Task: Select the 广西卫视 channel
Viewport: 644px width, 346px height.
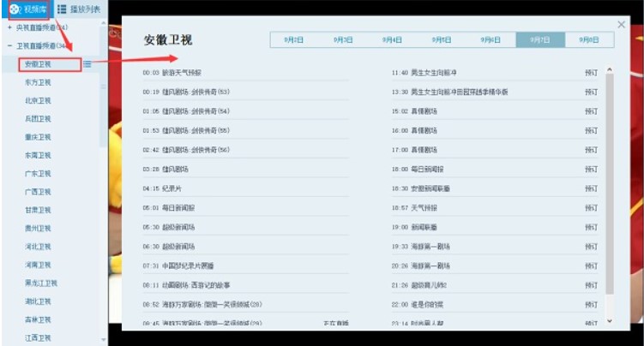Action: 38,192
